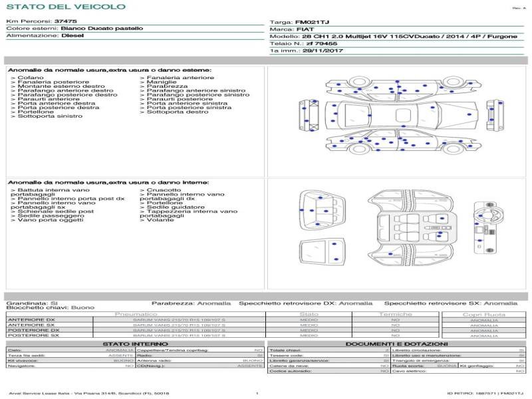Click the Schienale sedile post entry
The width and height of the screenshot is (532, 399).
53,211
